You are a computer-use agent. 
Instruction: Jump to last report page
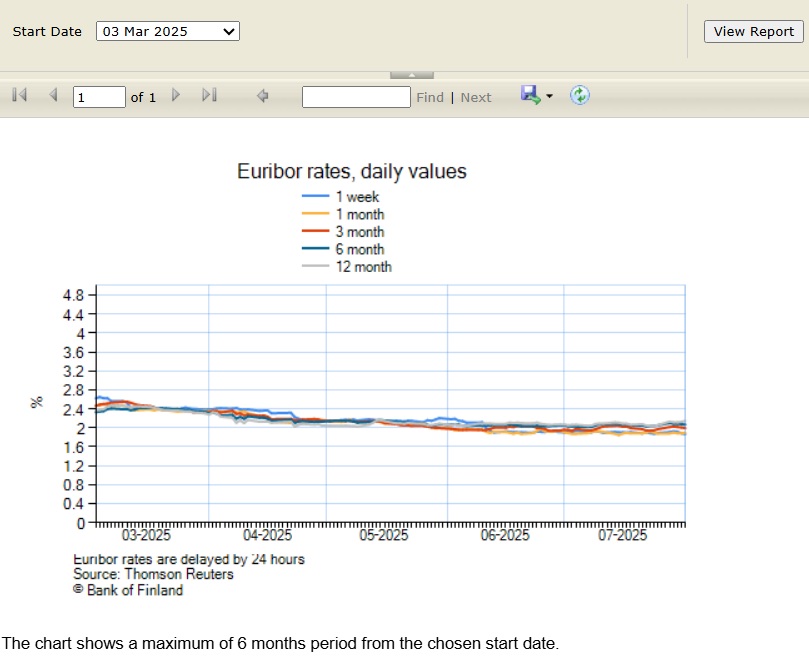click(x=209, y=95)
